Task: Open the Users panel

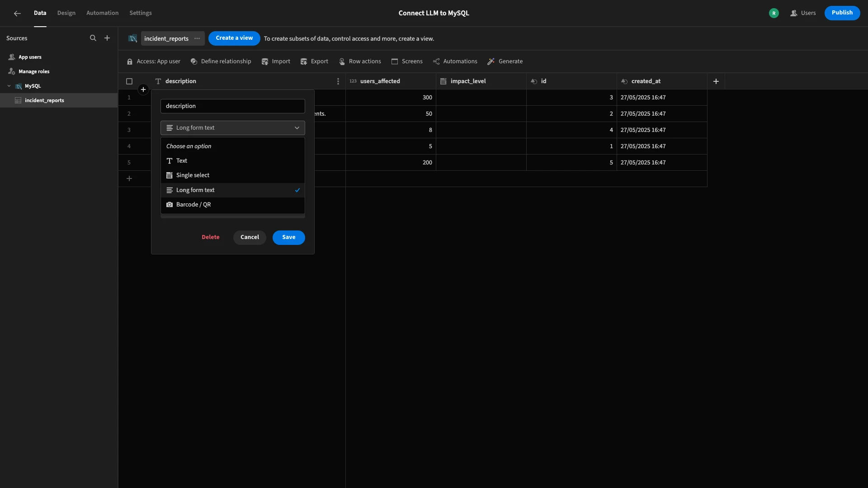Action: (803, 13)
